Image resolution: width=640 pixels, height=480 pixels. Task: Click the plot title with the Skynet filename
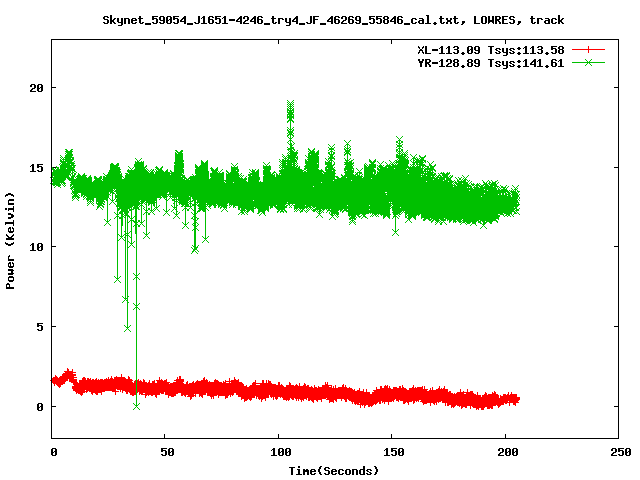pos(333,20)
